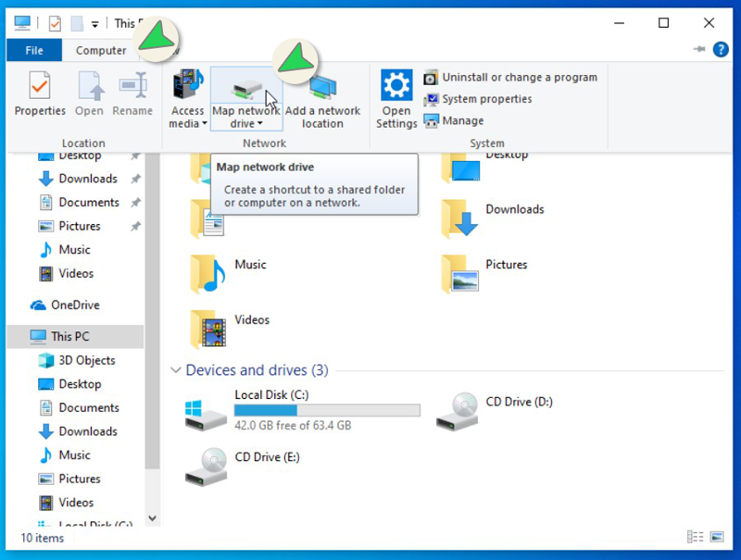Click the Access media ribbon icon
This screenshot has width=741, height=560.
(187, 88)
